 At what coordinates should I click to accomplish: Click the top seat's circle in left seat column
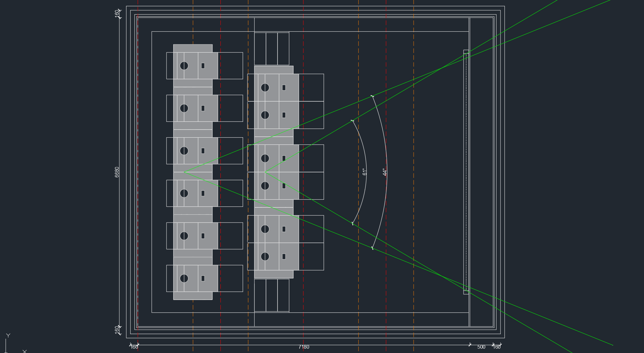(184, 66)
